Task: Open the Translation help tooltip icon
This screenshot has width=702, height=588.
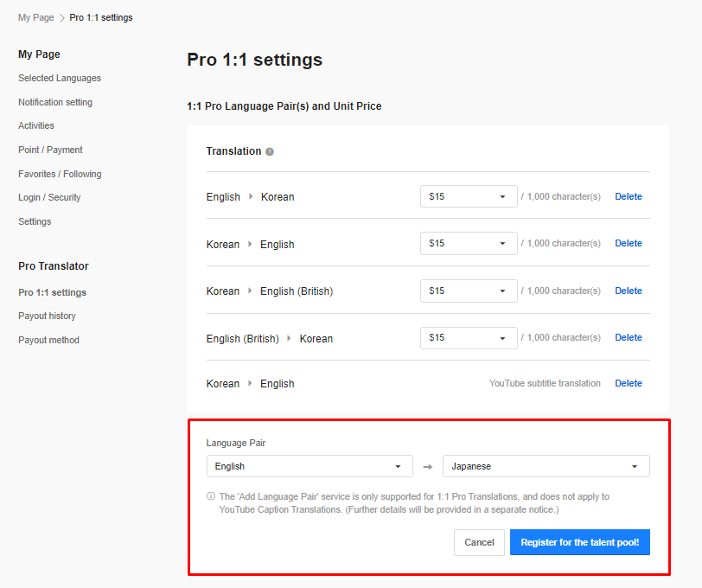Action: click(270, 150)
